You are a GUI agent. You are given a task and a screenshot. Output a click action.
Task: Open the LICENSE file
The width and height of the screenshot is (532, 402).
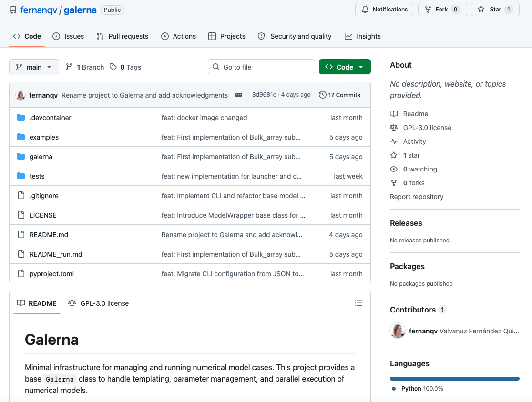tap(43, 215)
